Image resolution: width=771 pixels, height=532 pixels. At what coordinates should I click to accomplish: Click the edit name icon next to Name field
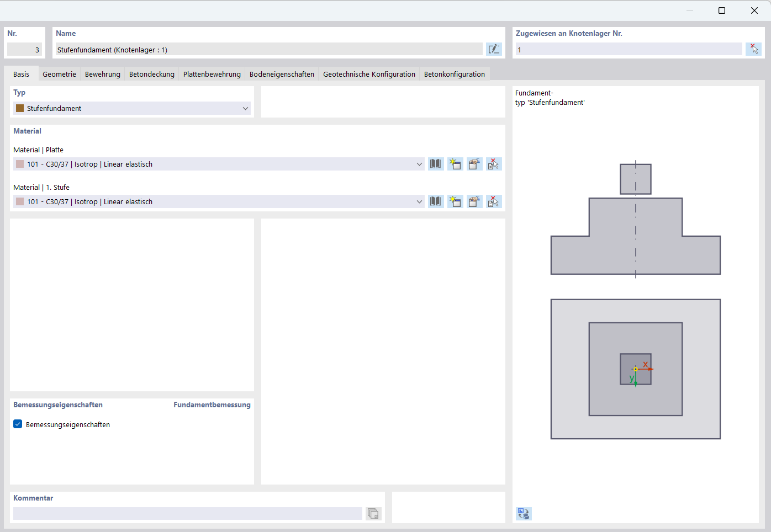tap(494, 49)
